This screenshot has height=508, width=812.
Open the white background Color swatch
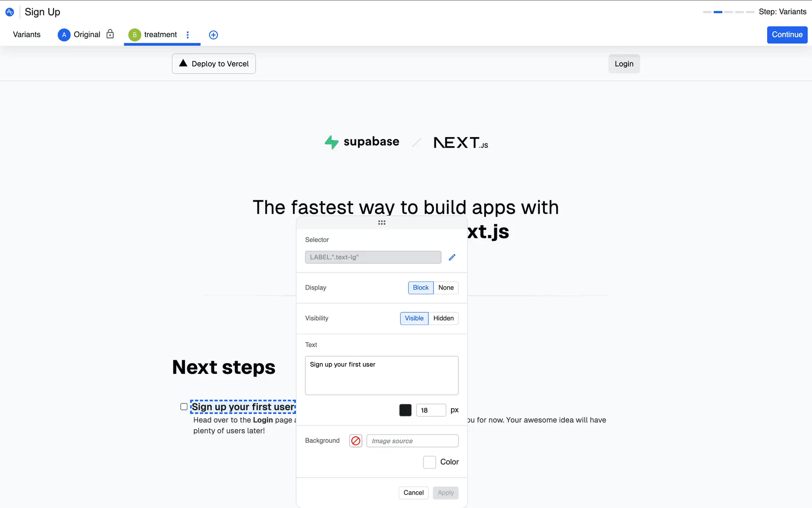(x=429, y=462)
